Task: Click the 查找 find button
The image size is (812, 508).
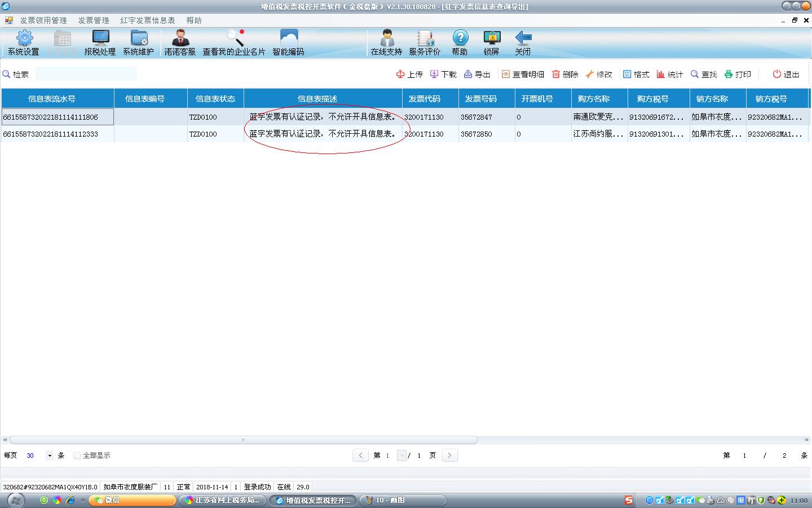Action: pyautogui.click(x=704, y=75)
